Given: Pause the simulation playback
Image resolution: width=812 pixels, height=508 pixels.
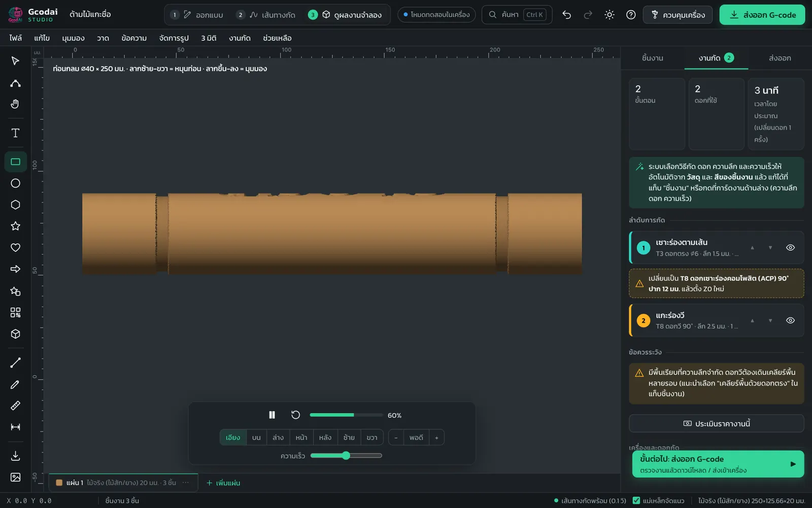Looking at the screenshot, I should tap(272, 415).
